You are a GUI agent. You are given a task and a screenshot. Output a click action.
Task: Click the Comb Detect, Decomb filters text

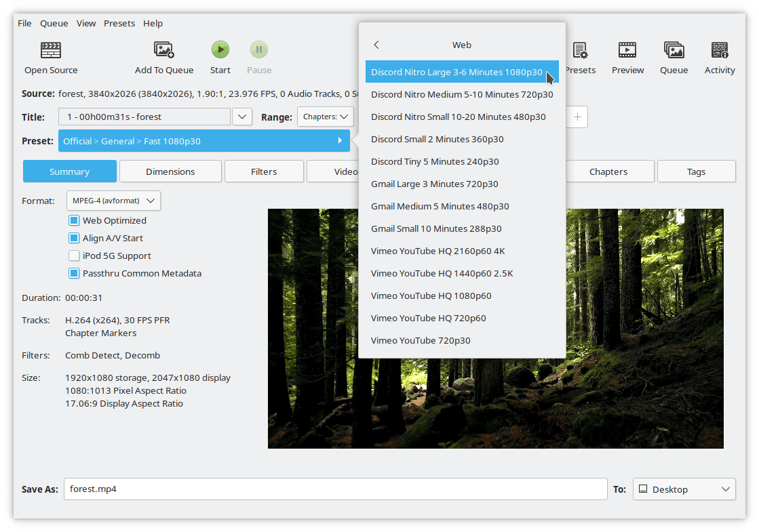[113, 356]
